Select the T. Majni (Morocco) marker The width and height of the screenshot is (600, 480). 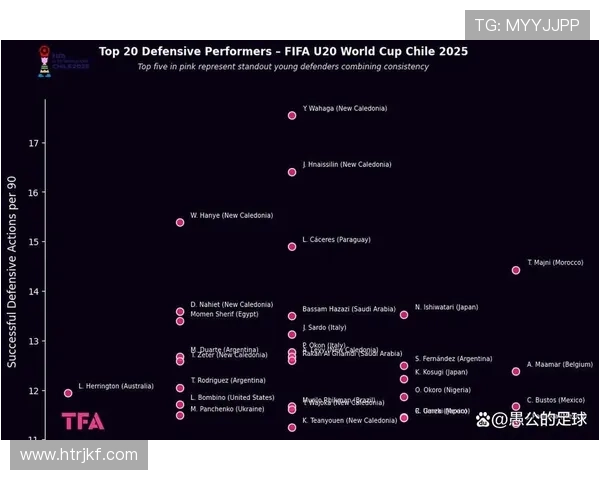(x=516, y=270)
